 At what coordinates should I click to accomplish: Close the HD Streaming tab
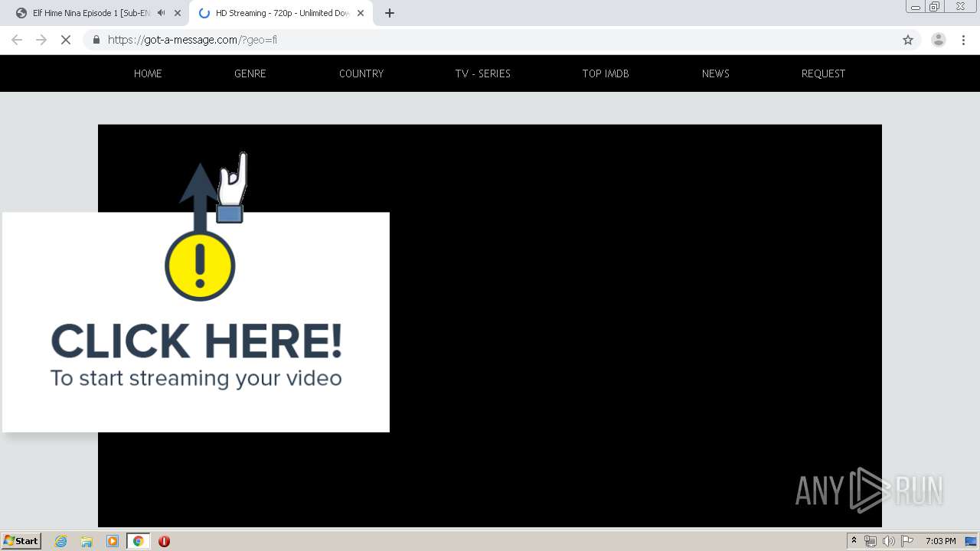361,13
